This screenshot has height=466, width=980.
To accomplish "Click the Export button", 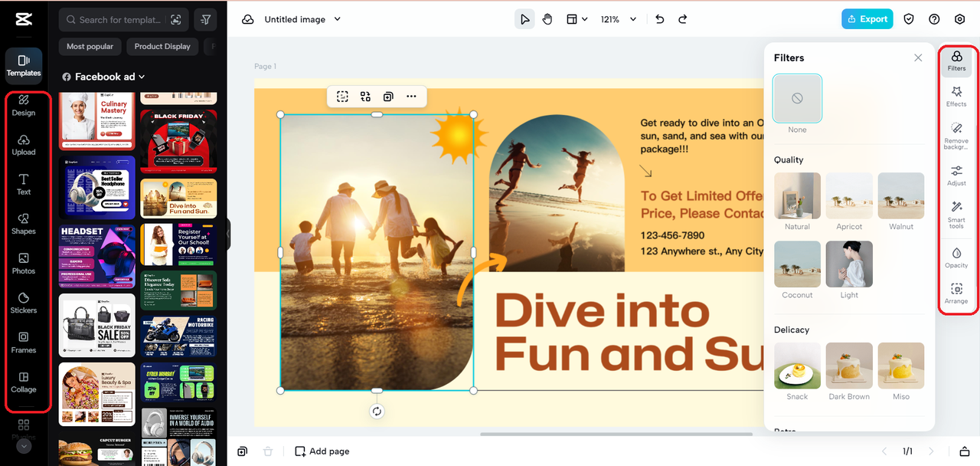I will 867,19.
